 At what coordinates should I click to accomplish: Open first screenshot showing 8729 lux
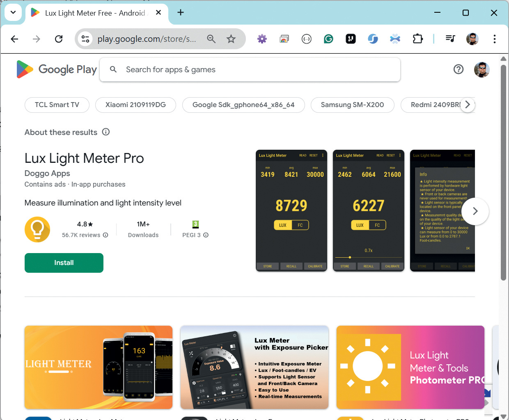click(291, 211)
